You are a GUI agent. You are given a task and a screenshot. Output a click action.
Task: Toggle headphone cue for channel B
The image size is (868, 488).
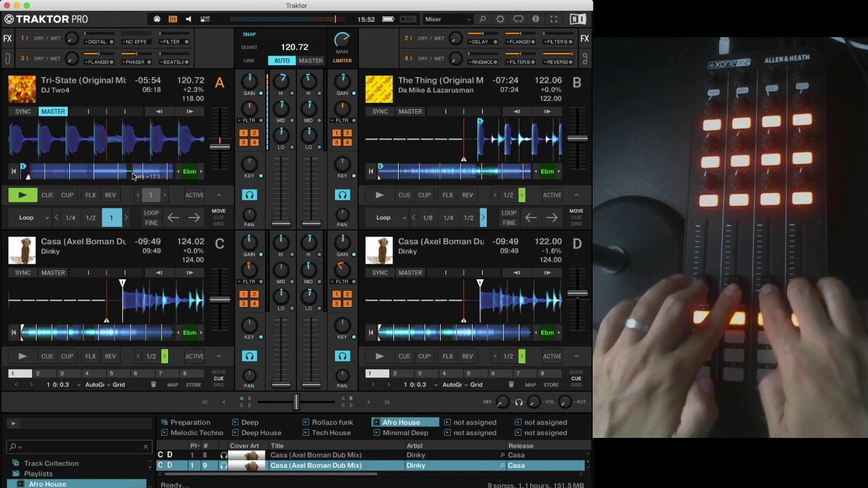pyautogui.click(x=342, y=195)
